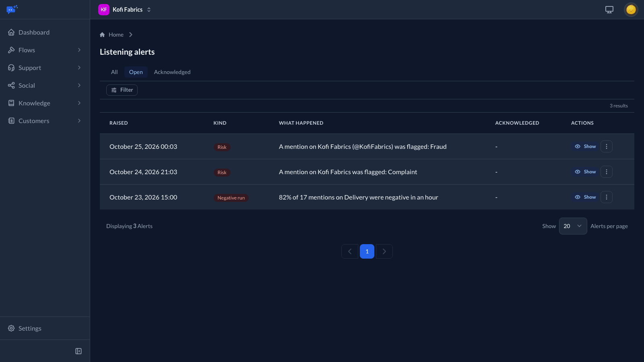The width and height of the screenshot is (644, 362).
Task: Click the monitor display icon
Action: click(609, 10)
